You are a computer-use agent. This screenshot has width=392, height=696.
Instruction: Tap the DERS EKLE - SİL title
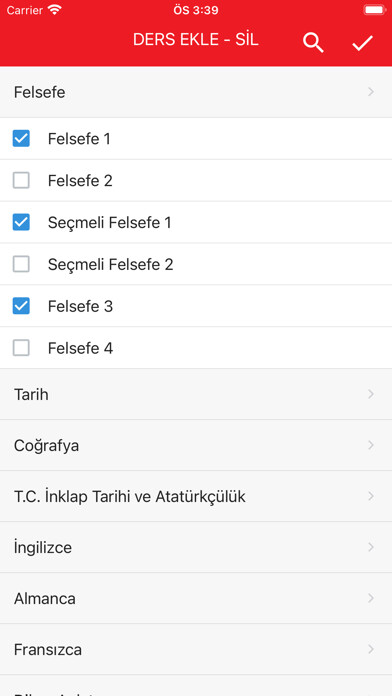coord(195,40)
